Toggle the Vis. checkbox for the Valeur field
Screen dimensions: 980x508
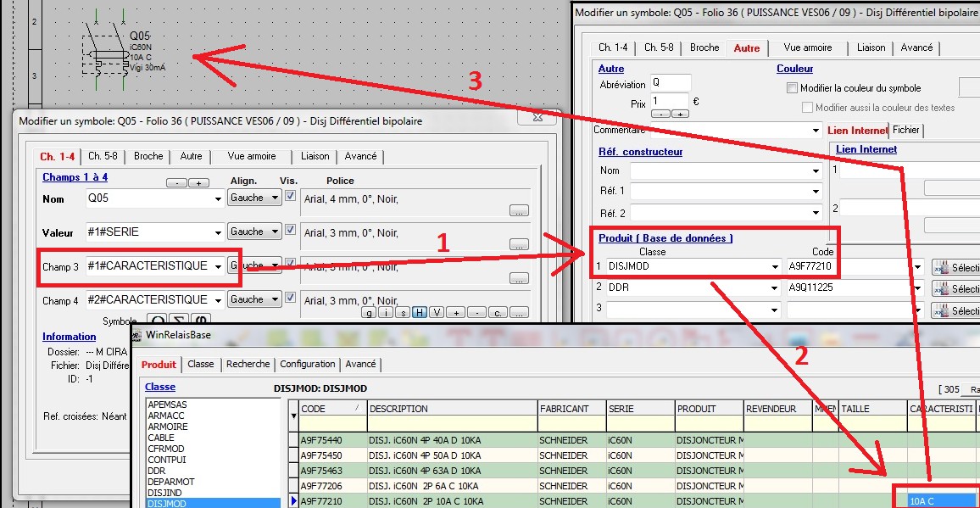click(291, 231)
